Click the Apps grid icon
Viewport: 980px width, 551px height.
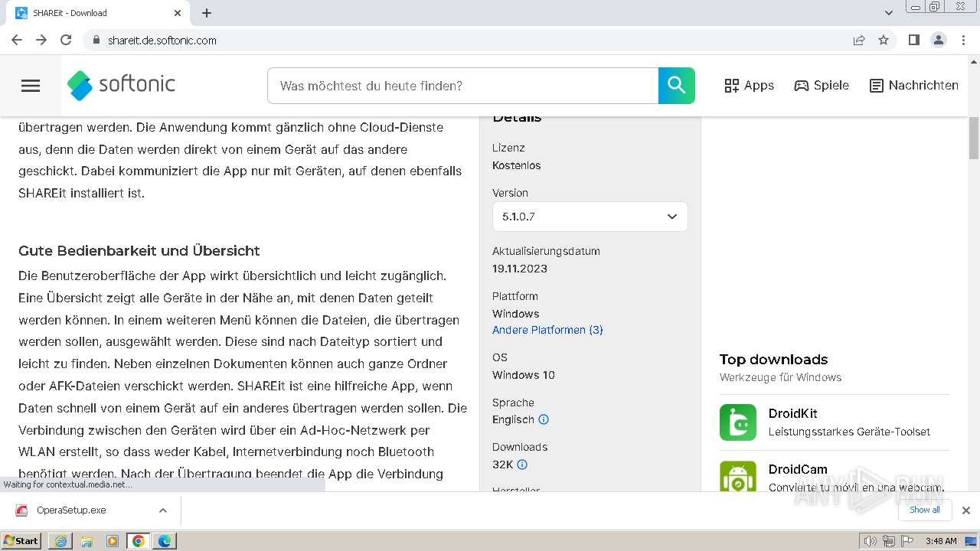[732, 86]
